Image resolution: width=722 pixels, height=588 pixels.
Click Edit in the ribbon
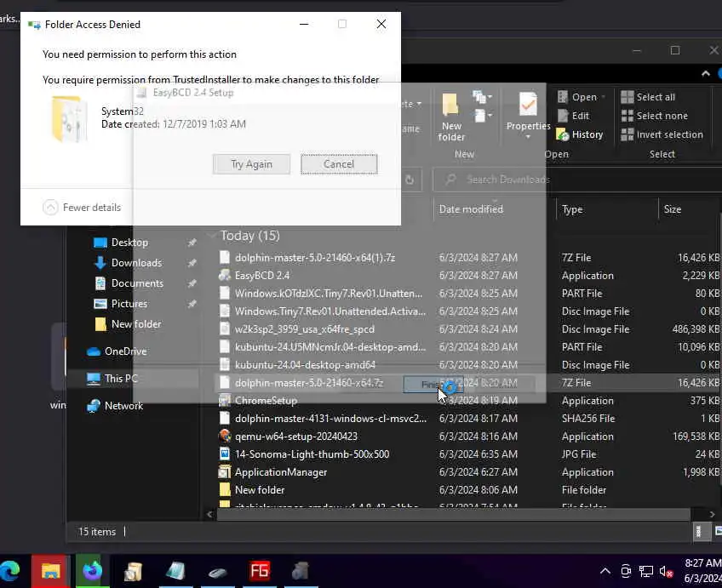pyautogui.click(x=573, y=116)
